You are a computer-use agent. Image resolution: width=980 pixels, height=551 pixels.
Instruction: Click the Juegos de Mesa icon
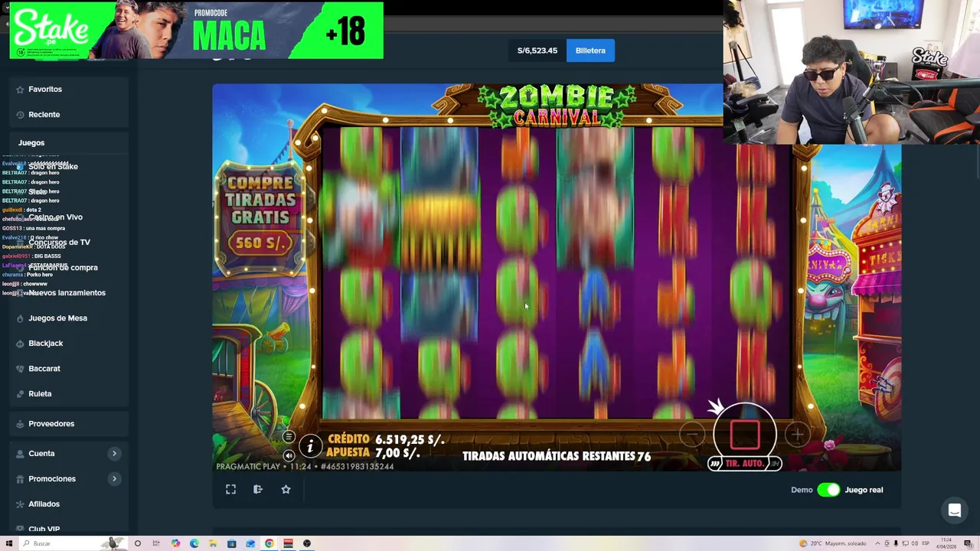point(20,318)
